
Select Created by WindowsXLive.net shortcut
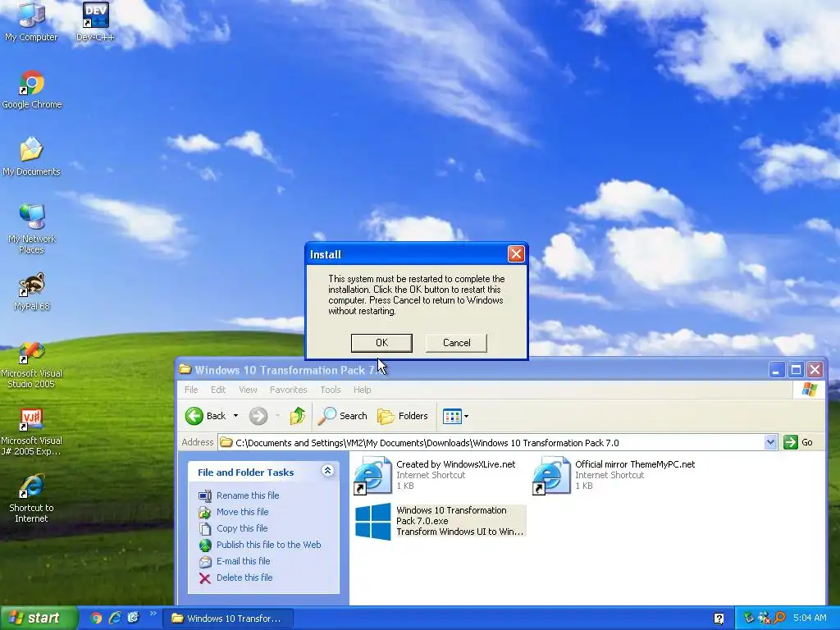pos(435,475)
